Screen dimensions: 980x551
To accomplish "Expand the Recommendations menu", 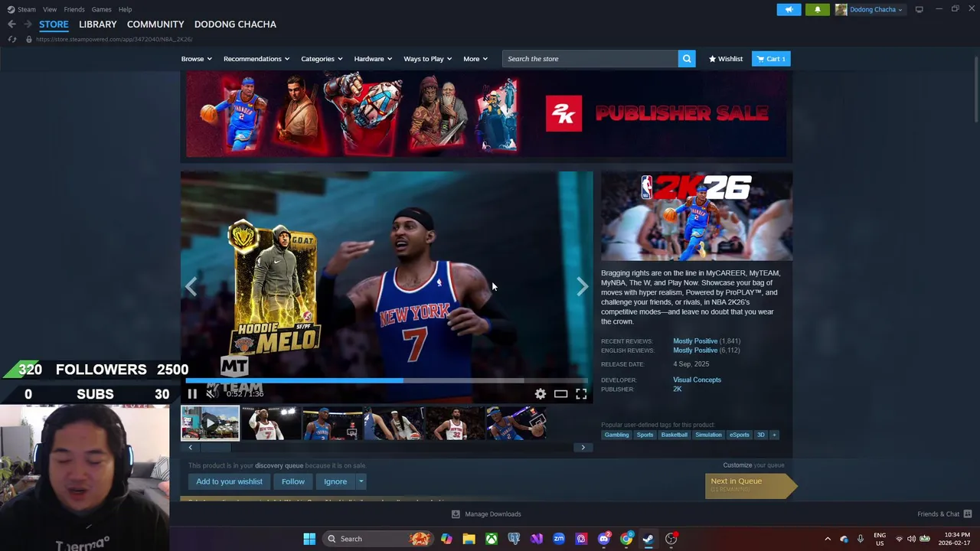I will (x=256, y=59).
